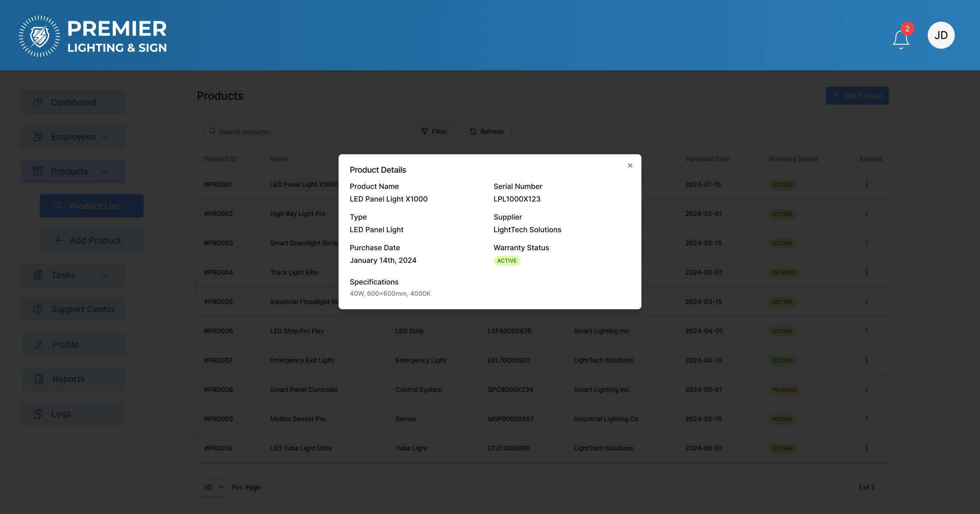Viewport: 980px width, 514px height.
Task: Expand the Tasks menu chevron
Action: 105,275
